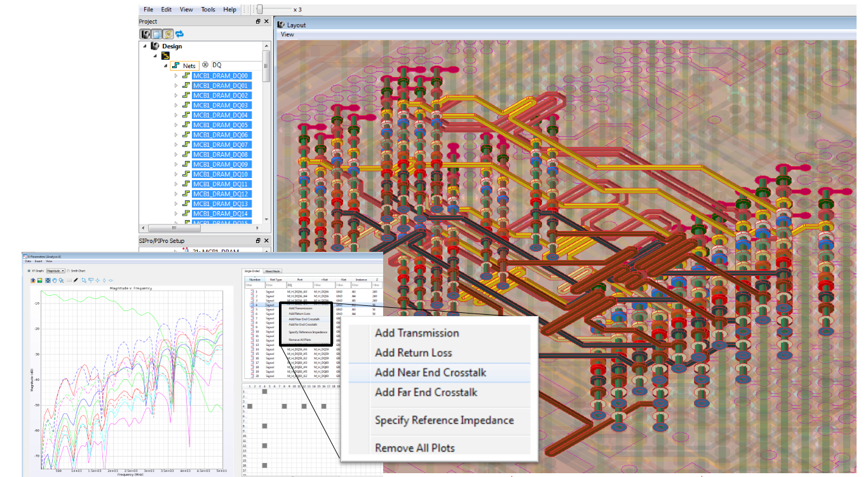Image resolution: width=868 pixels, height=477 pixels.
Task: Select the refresh nets icon in Project panel
Action: click(180, 34)
